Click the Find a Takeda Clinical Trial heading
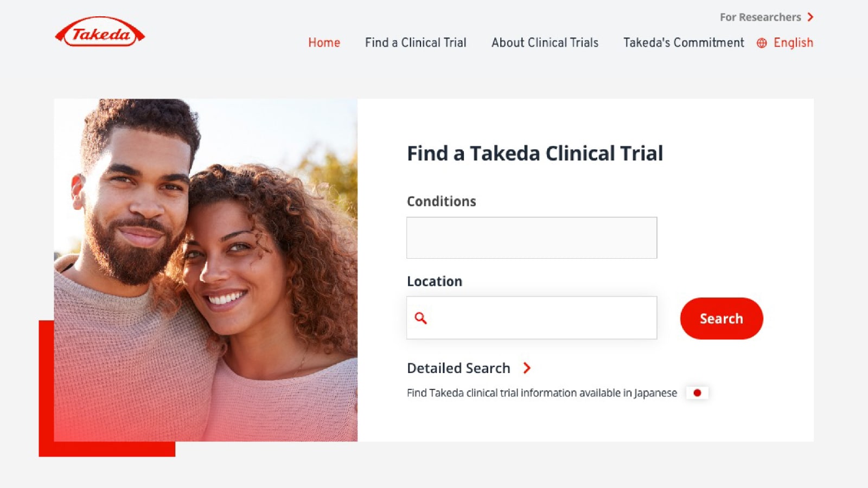Viewport: 868px width, 488px height. 535,153
